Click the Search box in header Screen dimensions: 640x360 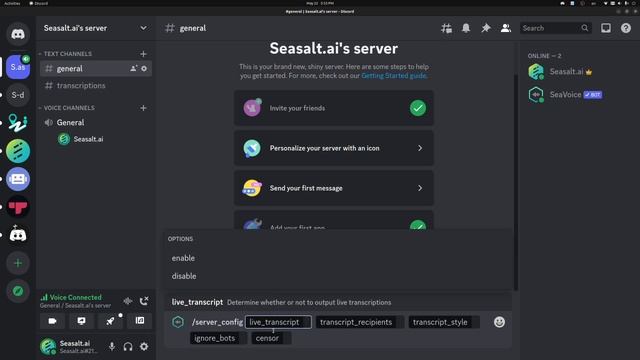coord(555,28)
